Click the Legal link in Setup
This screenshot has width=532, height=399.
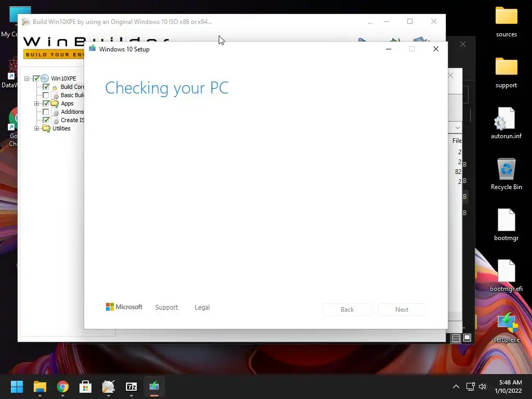tap(202, 308)
